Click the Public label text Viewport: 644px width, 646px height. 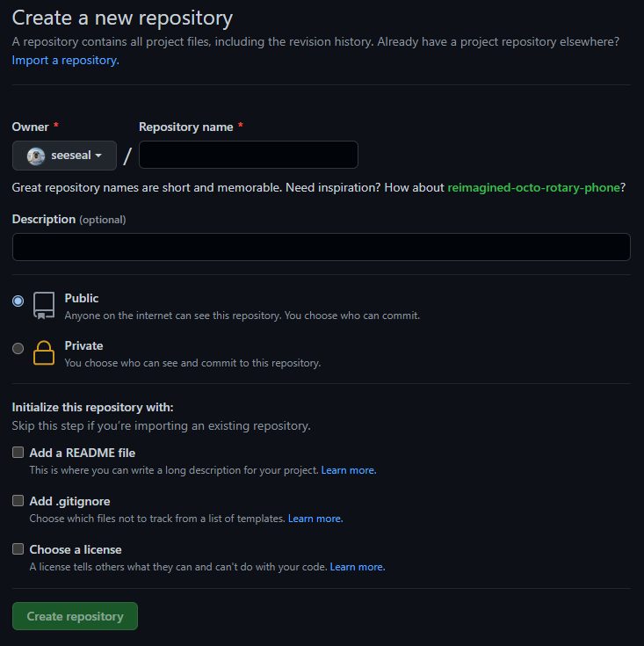click(x=82, y=298)
